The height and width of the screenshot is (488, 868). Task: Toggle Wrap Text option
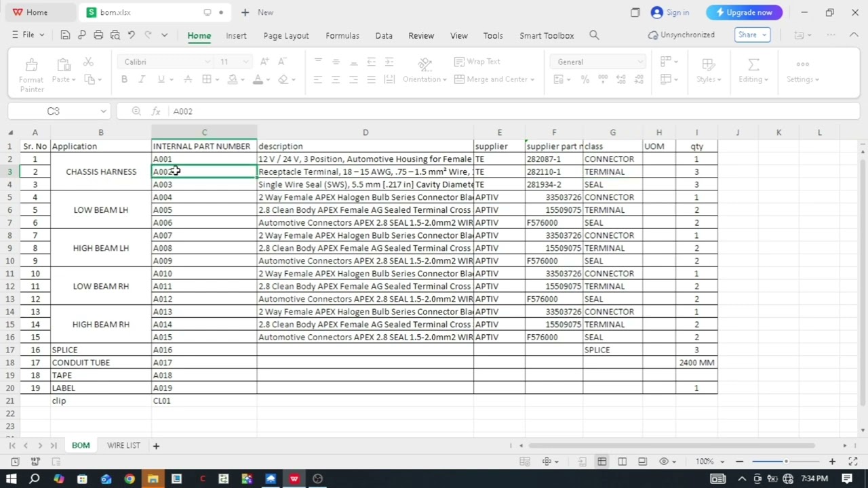477,62
